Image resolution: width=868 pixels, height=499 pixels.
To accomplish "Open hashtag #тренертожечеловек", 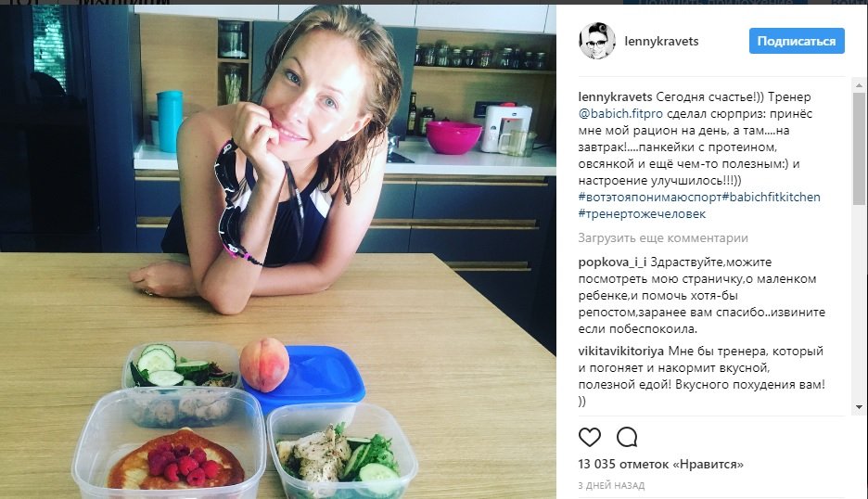I will click(642, 213).
